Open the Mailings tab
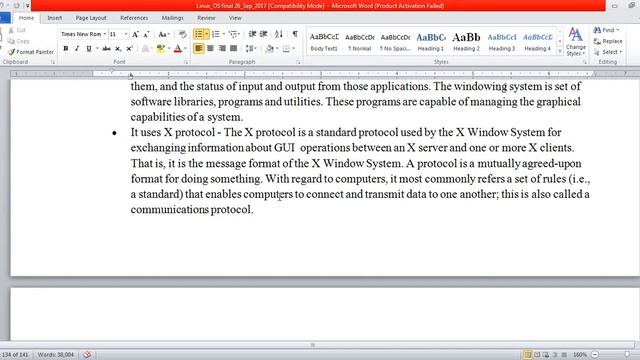The height and width of the screenshot is (360, 640). 172,18
